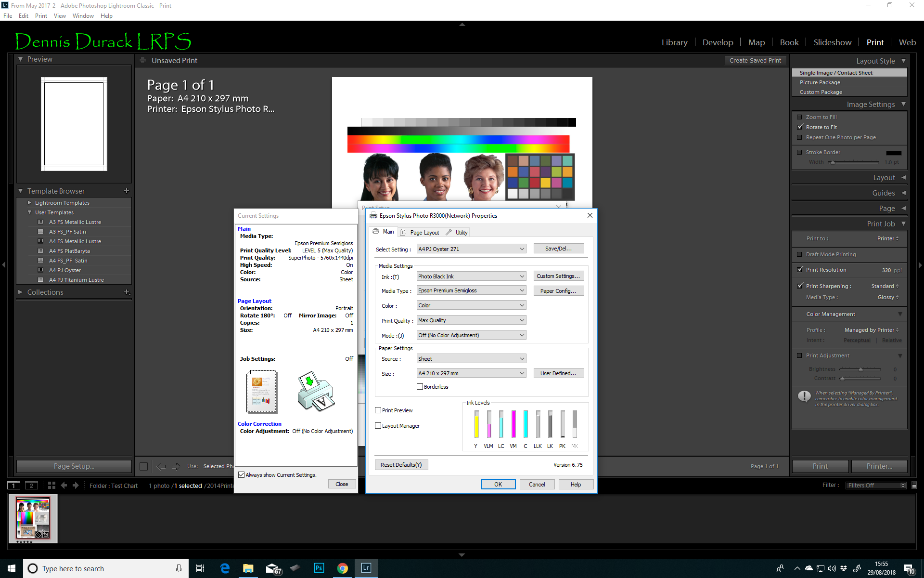
Task: Select main window display button 1
Action: point(14,486)
